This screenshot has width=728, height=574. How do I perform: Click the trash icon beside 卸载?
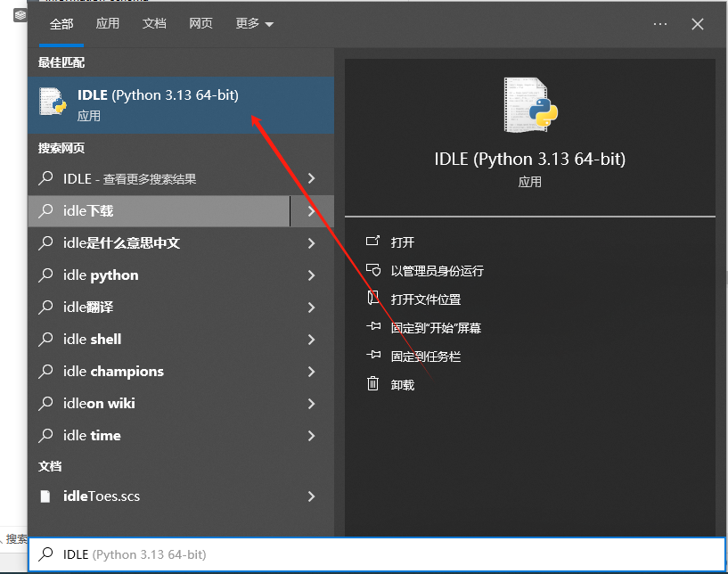coord(372,383)
